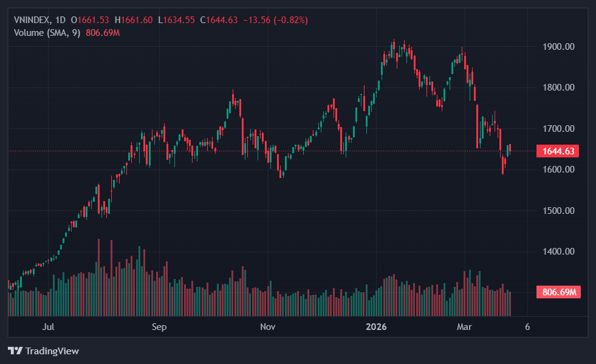This screenshot has height=364, width=596.
Task: Click the VNINDEX symbol name in legend
Action: tap(33, 20)
